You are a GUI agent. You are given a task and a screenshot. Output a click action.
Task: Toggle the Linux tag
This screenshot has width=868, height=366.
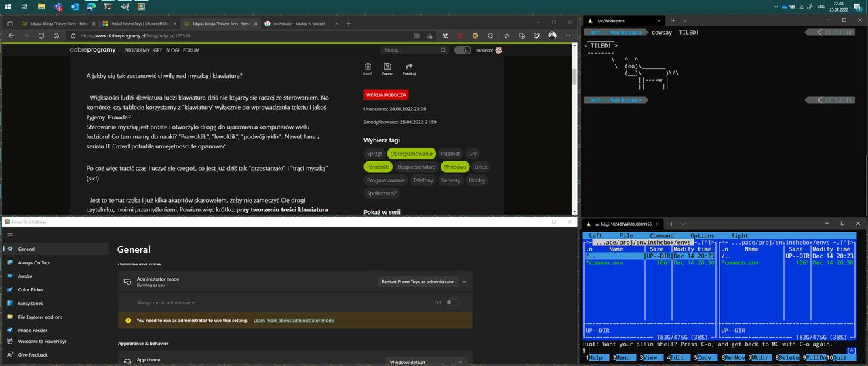click(x=481, y=167)
